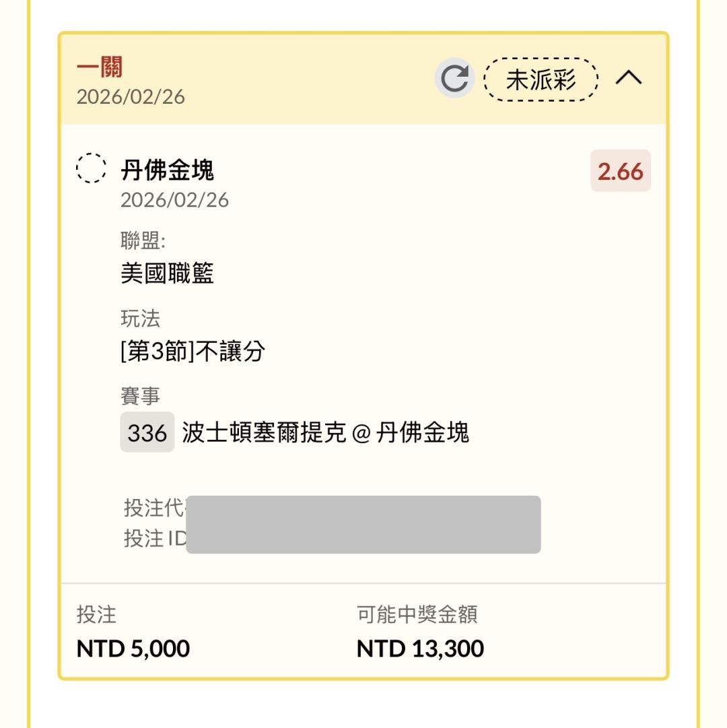Click the 丹佛金塊 selection title
The height and width of the screenshot is (728, 727).
click(167, 170)
